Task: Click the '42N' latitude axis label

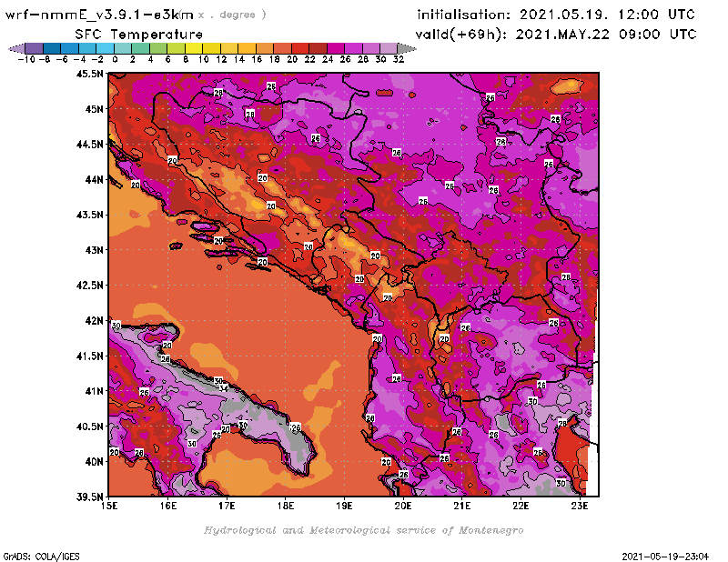Action: [94, 321]
